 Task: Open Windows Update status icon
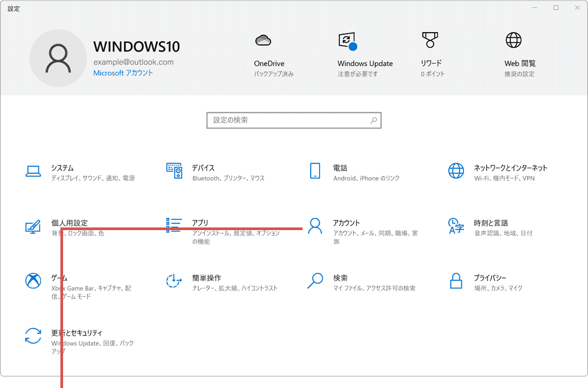click(347, 40)
